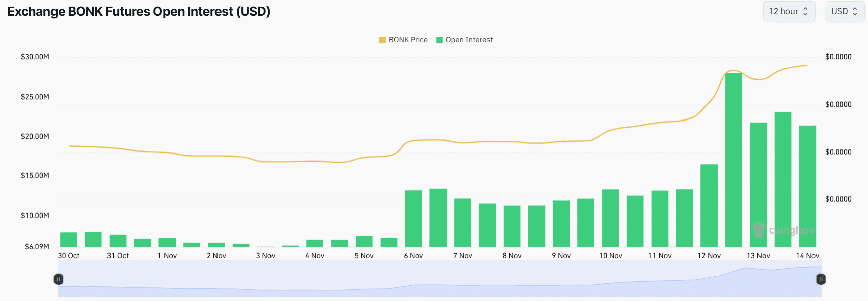The height and width of the screenshot is (301, 868).
Task: Click the Open Interest bar above 30 Oct
Action: (69, 239)
